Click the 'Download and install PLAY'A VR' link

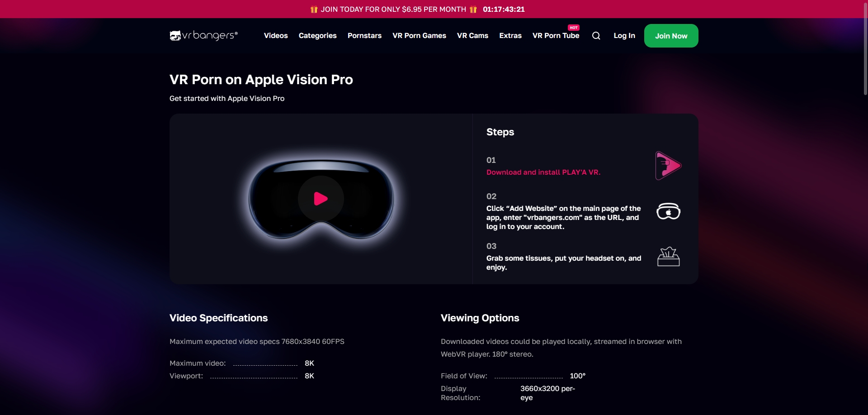(x=543, y=172)
